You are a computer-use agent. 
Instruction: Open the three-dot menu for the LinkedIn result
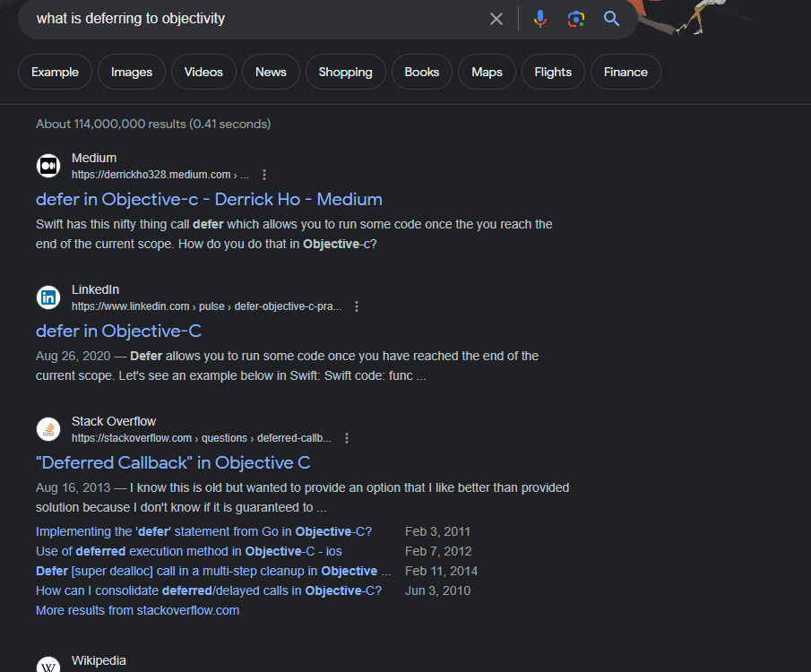(357, 306)
